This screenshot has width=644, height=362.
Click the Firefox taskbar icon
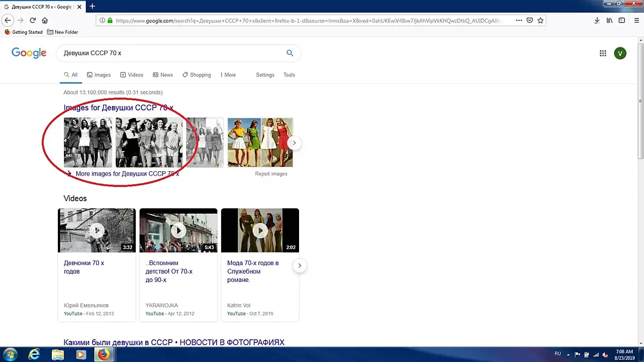[104, 354]
